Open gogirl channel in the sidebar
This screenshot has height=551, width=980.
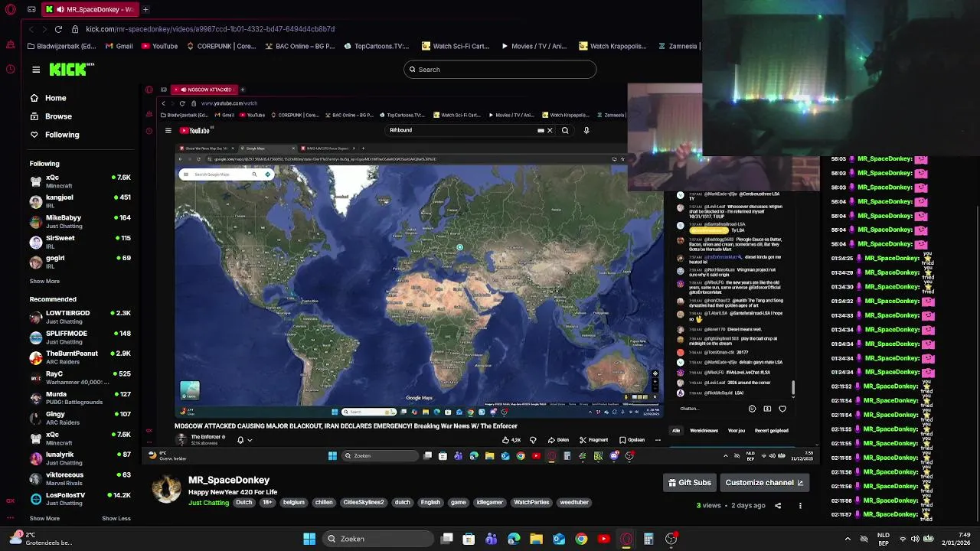point(80,262)
